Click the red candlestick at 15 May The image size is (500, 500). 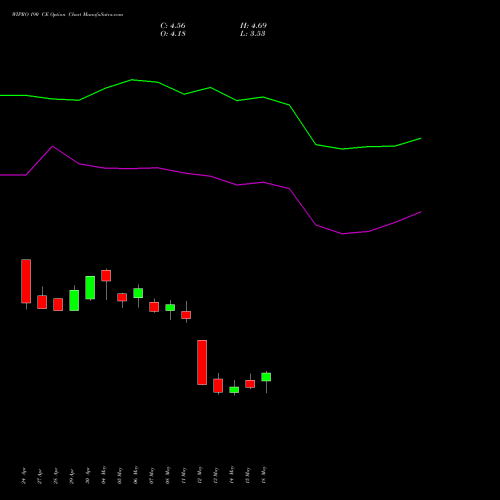[x=250, y=384]
